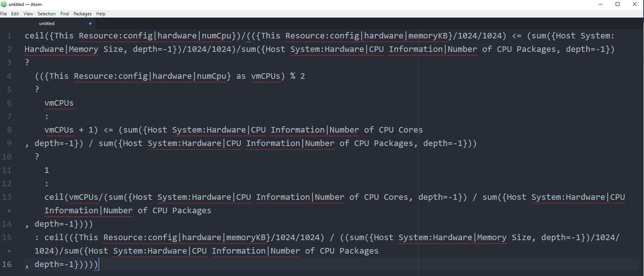Click 'depth=-1' on line 14

coord(54,224)
